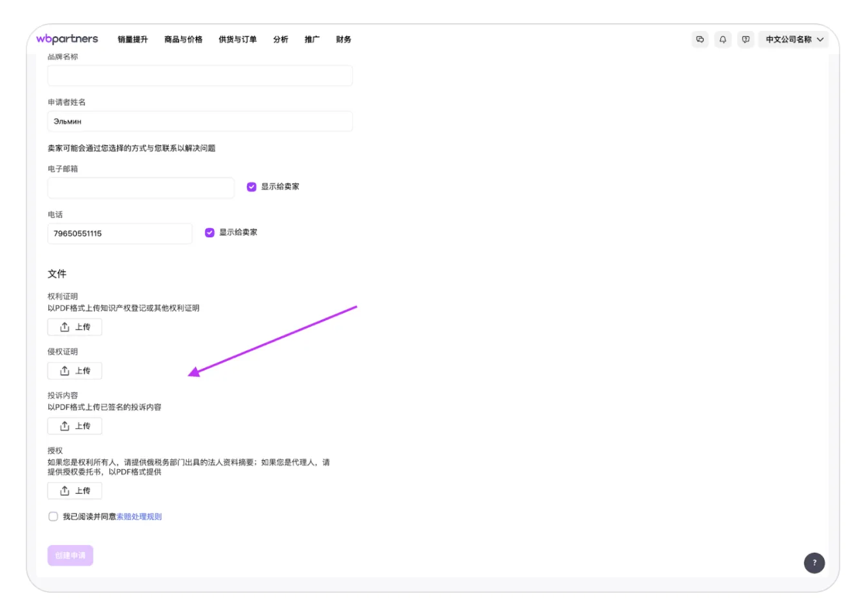Open the feedback question bubble icon
The image size is (866, 616).
(746, 39)
